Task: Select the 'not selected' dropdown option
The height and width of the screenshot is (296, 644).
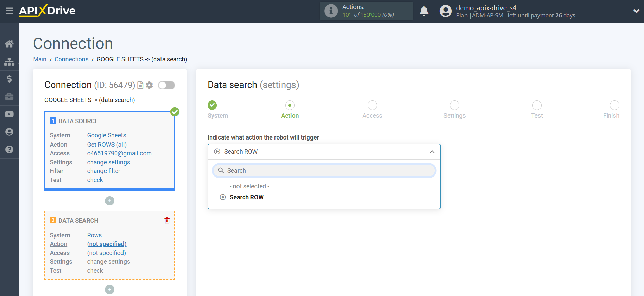Action: [x=249, y=186]
